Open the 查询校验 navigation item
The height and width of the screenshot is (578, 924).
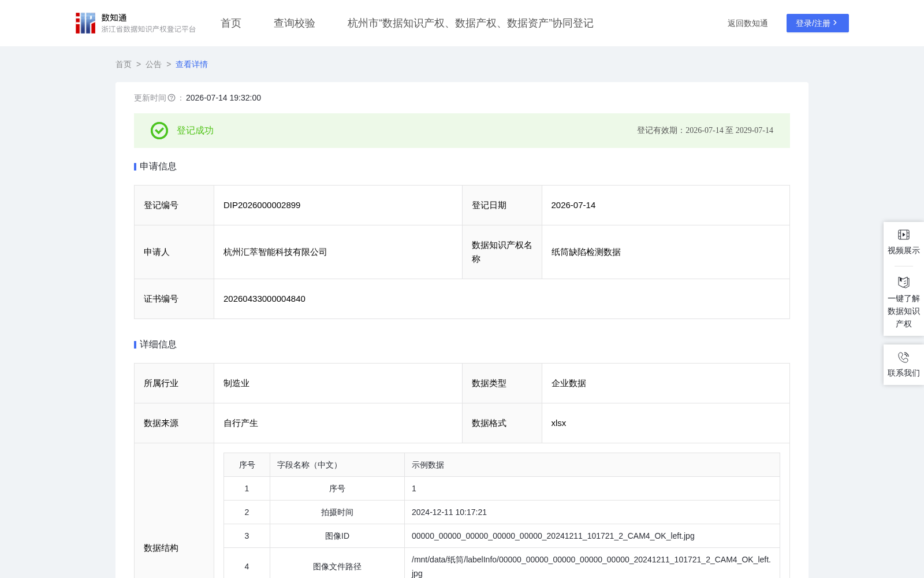pos(295,23)
